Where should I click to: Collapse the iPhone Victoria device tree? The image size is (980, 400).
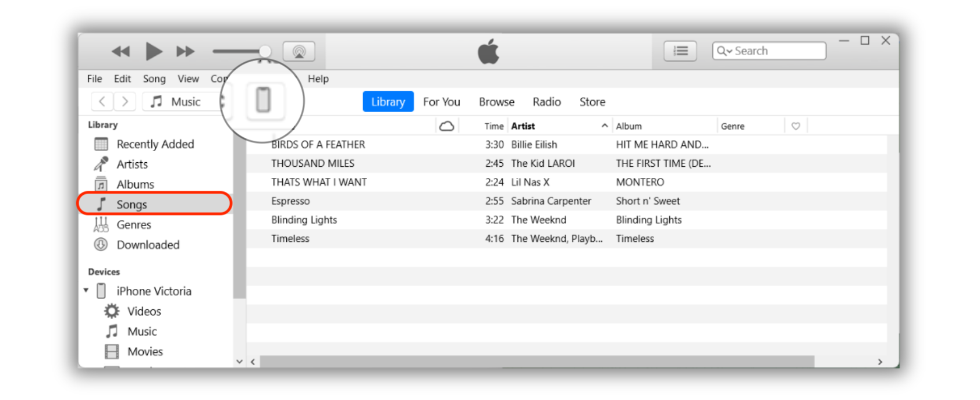click(x=86, y=290)
